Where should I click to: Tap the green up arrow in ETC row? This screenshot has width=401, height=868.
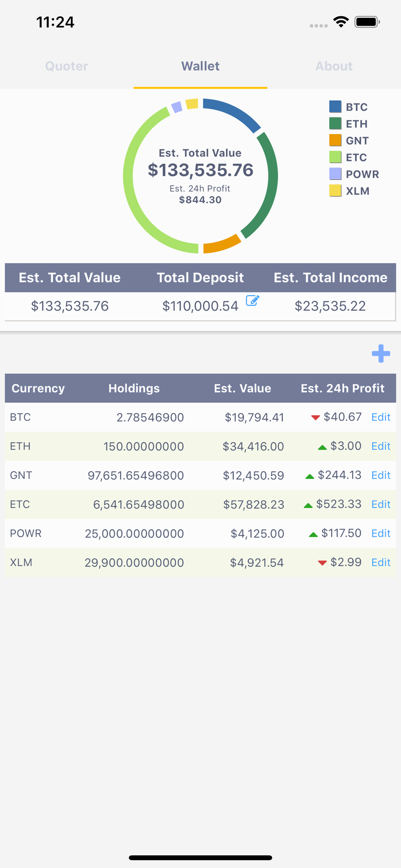click(308, 505)
